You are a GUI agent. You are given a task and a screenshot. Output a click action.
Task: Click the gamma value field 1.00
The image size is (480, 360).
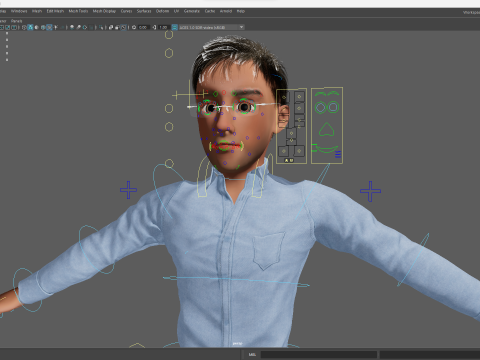click(x=163, y=27)
